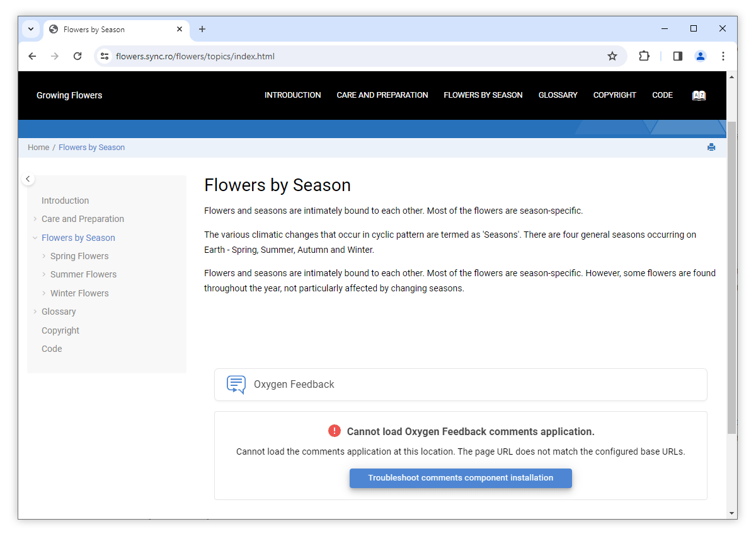The width and height of the screenshot is (756, 536).
Task: Open GLOSSARY in top menu
Action: tap(558, 95)
